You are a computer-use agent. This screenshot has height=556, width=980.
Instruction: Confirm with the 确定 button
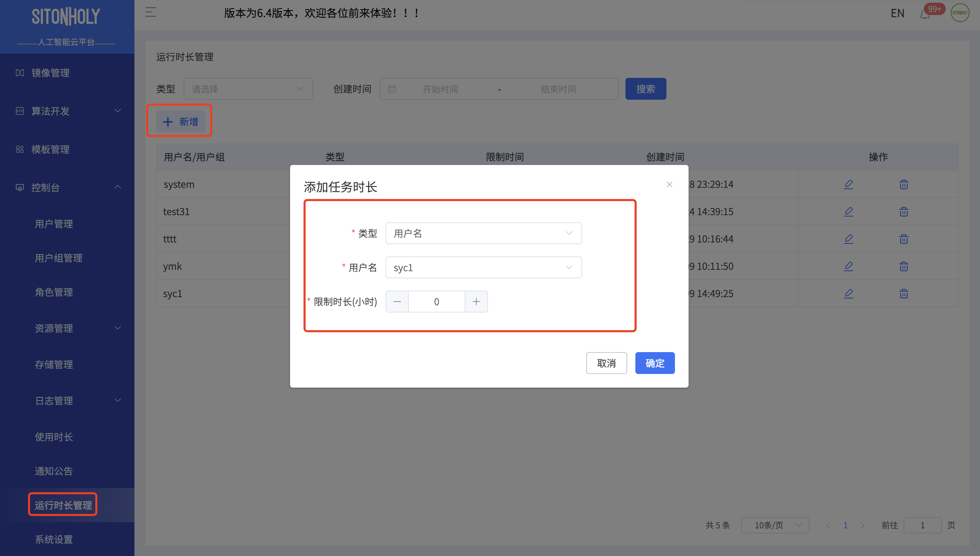click(654, 363)
